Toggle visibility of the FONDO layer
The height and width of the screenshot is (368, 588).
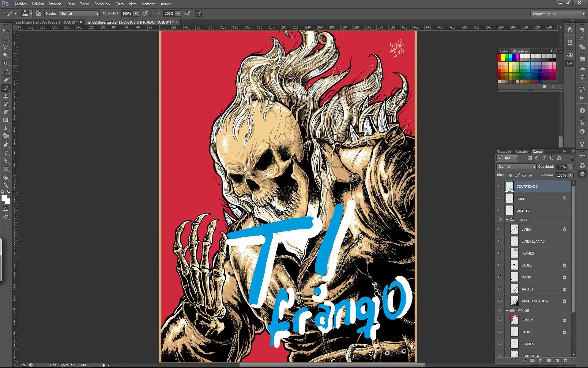(500, 320)
